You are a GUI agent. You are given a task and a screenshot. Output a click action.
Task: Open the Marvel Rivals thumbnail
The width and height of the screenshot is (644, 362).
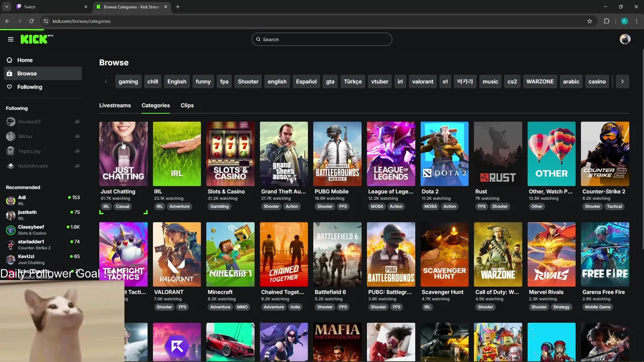tap(551, 254)
